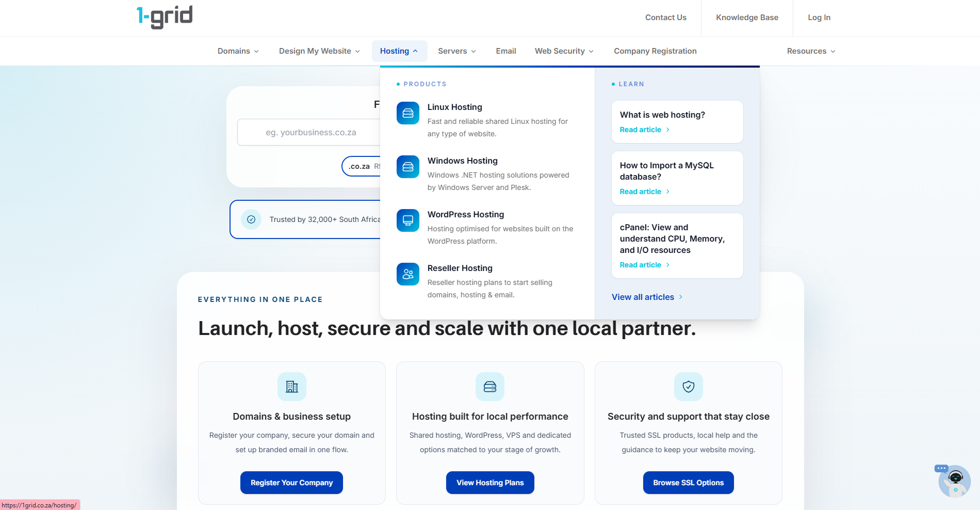
Task: Click the 'Domains & business setup' heading
Action: pos(292,417)
